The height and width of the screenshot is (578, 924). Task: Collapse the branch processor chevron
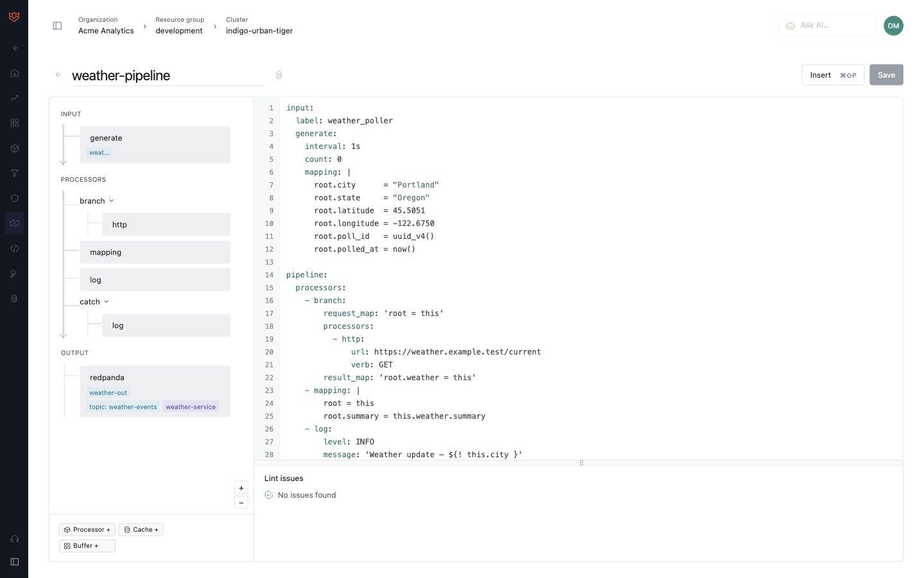(111, 201)
